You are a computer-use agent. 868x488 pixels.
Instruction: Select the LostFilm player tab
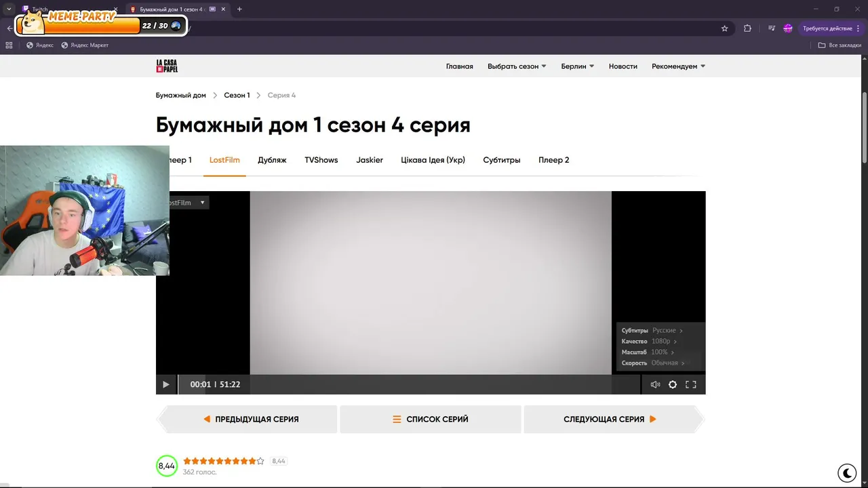click(x=224, y=160)
